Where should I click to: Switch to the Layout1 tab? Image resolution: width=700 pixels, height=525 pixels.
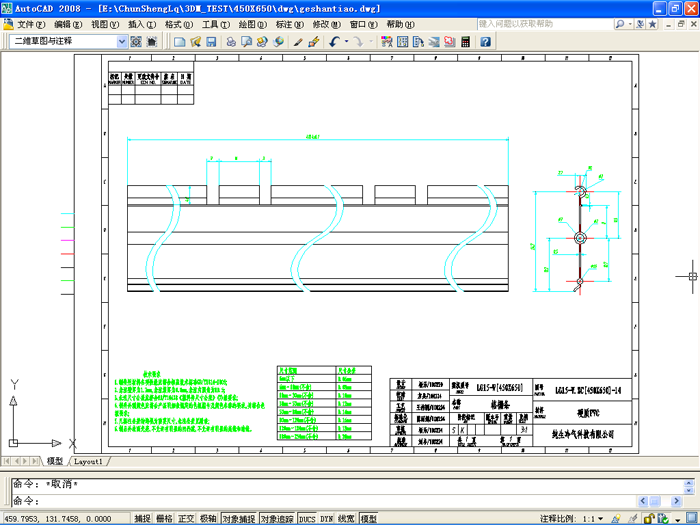tap(89, 461)
